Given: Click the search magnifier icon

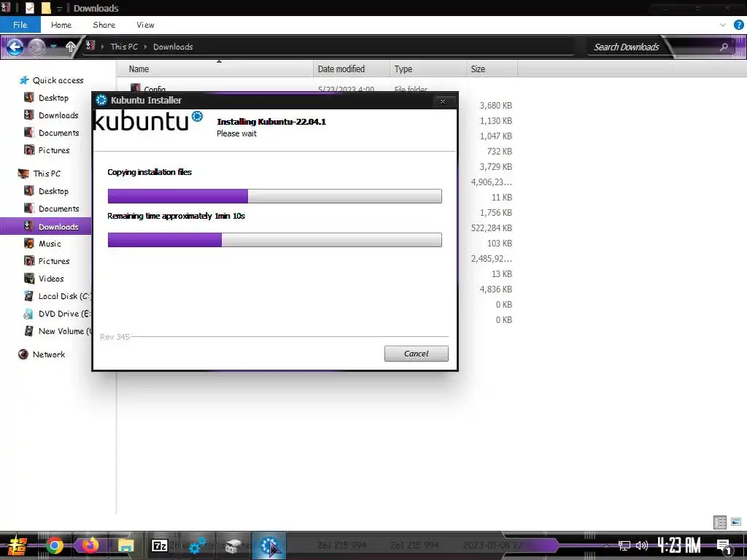Looking at the screenshot, I should (x=724, y=47).
